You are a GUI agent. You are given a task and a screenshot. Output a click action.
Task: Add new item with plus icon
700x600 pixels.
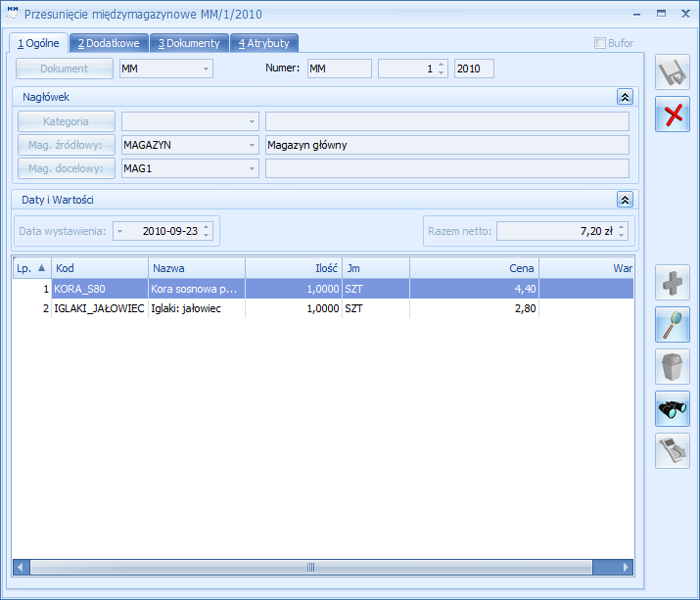(673, 283)
